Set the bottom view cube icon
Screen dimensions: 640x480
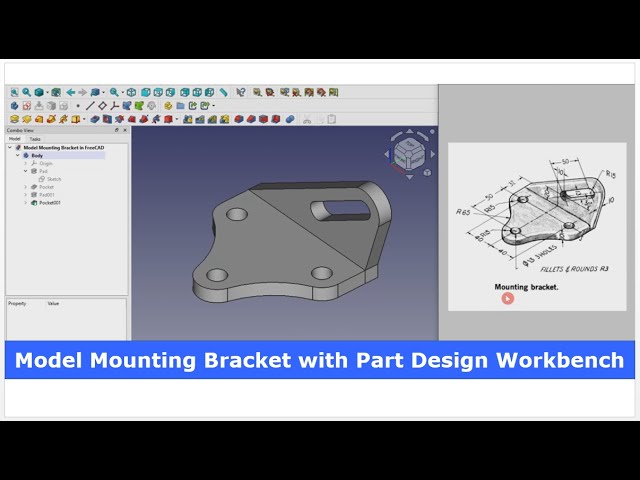(197, 92)
